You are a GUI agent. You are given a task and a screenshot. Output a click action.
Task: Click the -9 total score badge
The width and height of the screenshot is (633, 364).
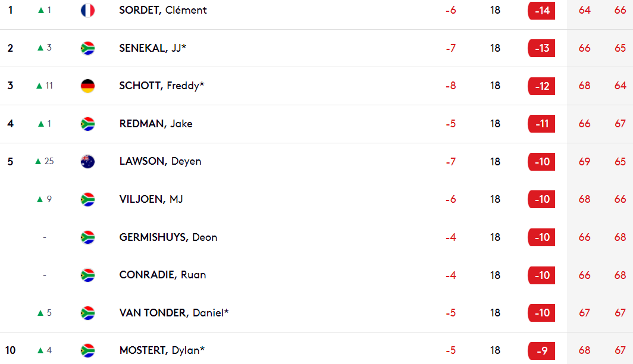pyautogui.click(x=541, y=351)
